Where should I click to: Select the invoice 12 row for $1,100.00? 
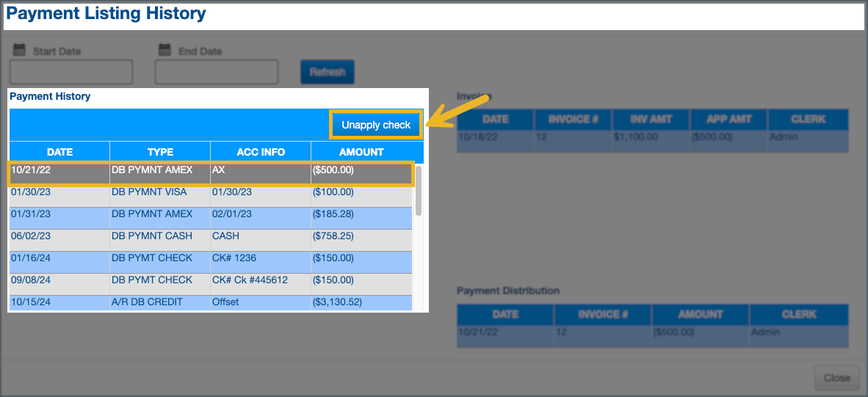click(x=652, y=136)
